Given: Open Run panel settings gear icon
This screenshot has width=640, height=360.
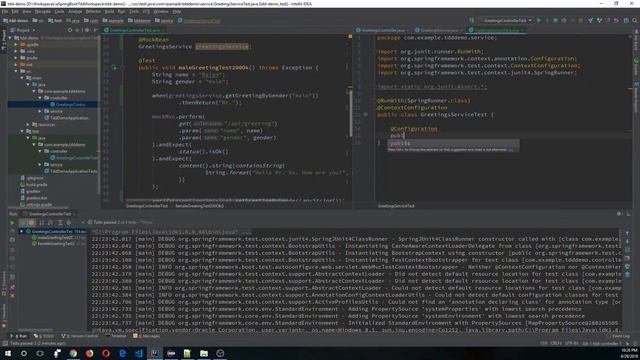Looking at the screenshot, I should (x=619, y=214).
